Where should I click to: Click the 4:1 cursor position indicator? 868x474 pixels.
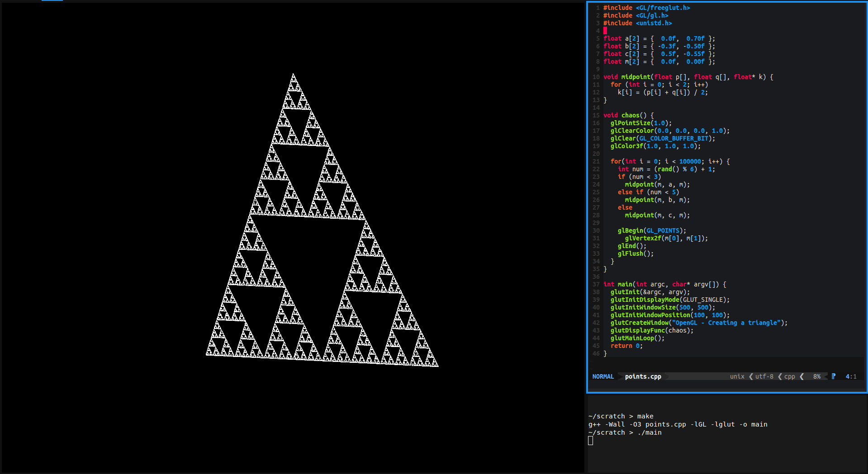point(851,376)
